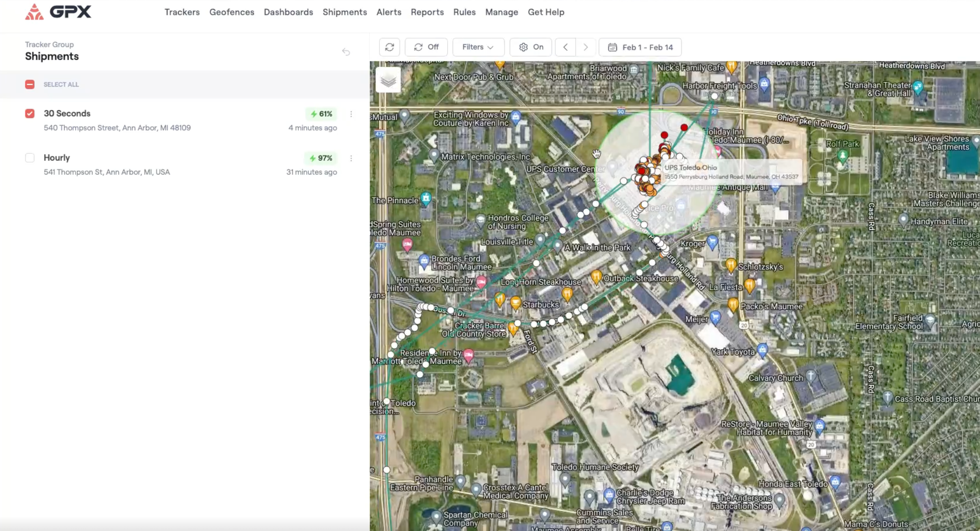Toggle auto-refresh Off button

tap(426, 47)
